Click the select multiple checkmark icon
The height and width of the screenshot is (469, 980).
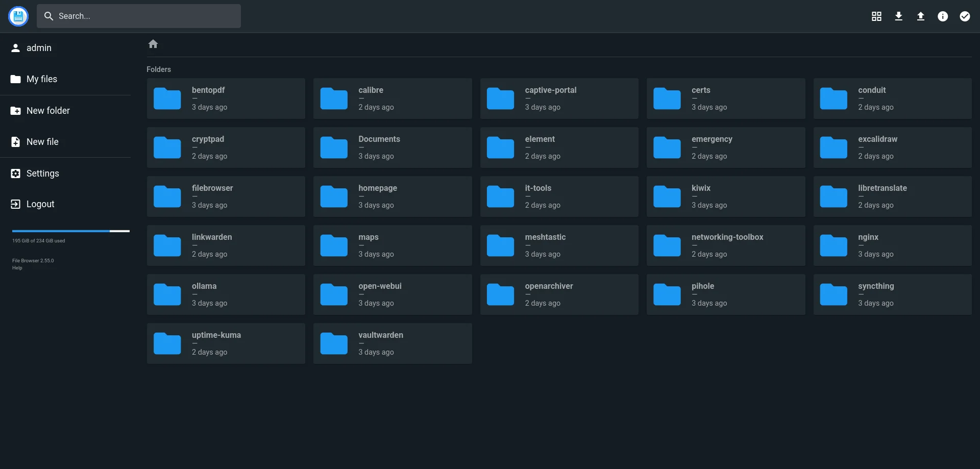pos(965,16)
